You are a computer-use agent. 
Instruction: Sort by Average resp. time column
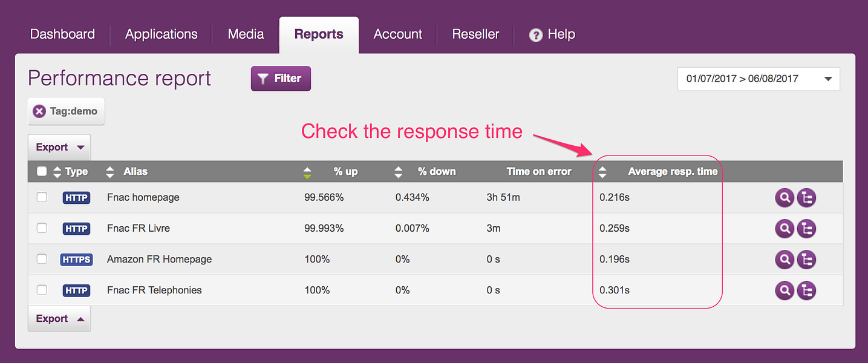tap(602, 171)
